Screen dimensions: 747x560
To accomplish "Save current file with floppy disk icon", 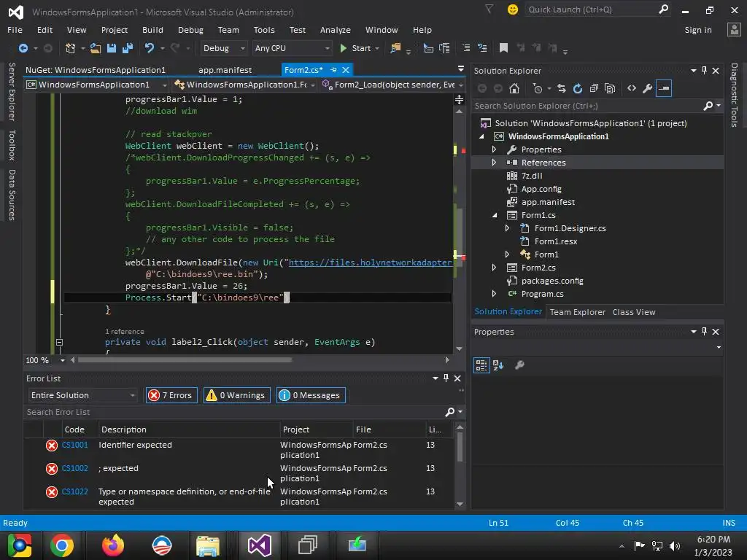I will click(x=112, y=48).
